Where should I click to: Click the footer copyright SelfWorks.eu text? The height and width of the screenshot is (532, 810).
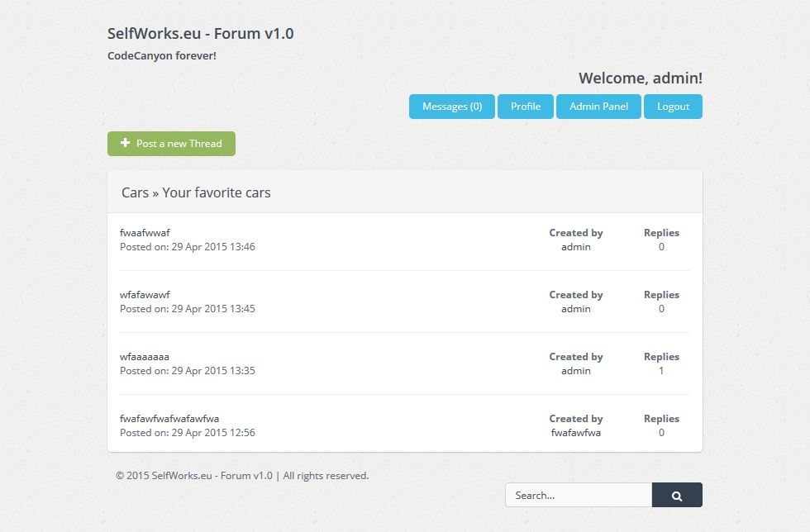(x=242, y=476)
